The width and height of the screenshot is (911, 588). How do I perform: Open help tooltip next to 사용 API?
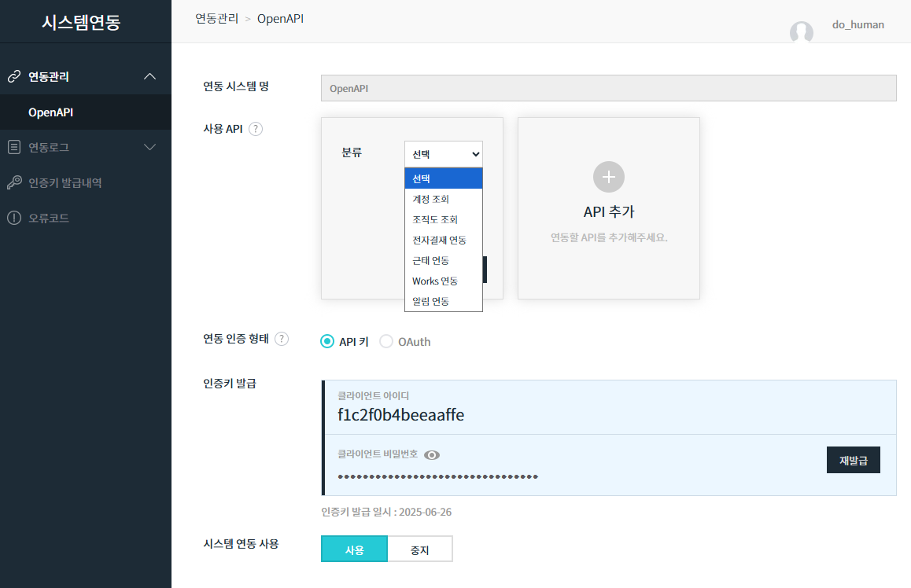[255, 129]
